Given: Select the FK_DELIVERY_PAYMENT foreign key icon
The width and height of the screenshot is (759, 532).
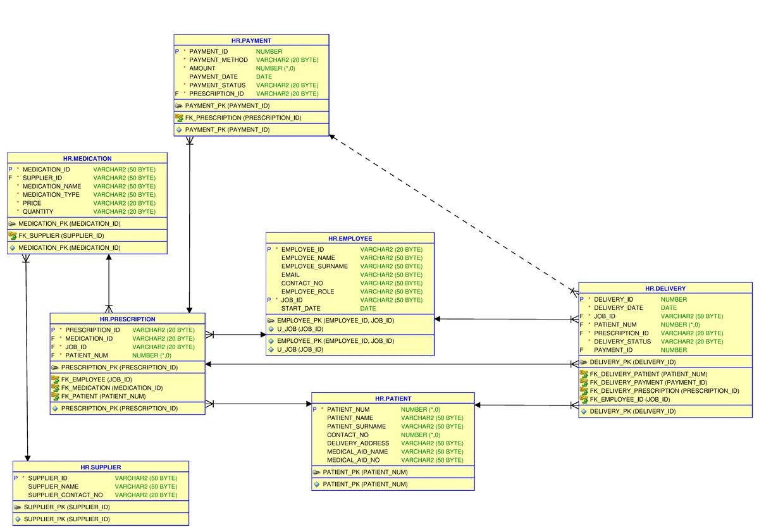Looking at the screenshot, I should click(x=584, y=383).
